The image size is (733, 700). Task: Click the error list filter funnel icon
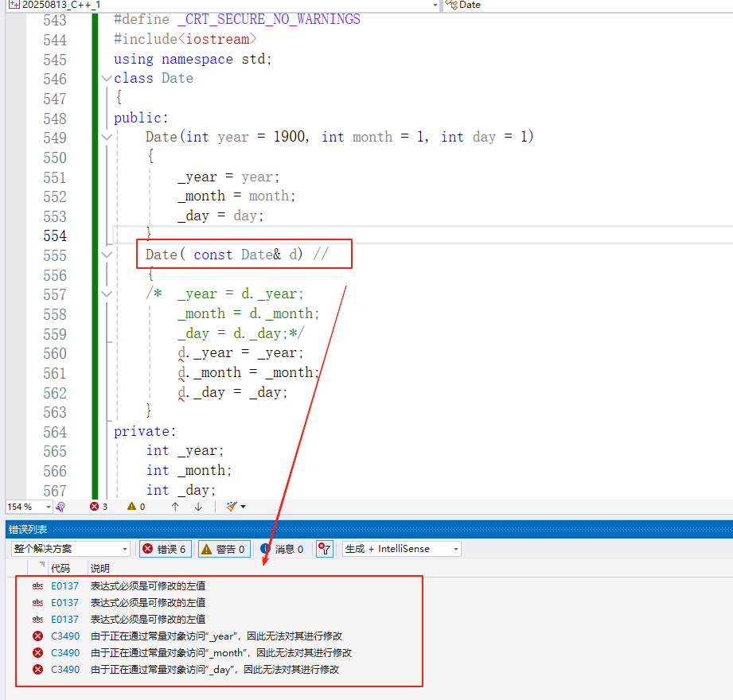click(325, 549)
